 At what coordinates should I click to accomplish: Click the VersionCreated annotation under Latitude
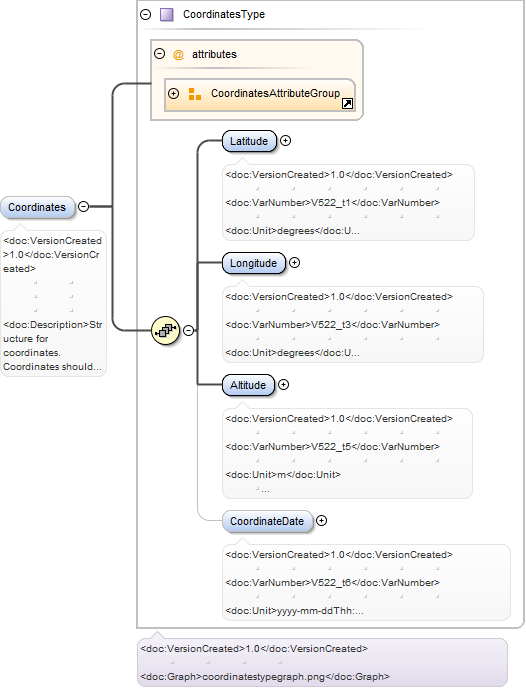pos(339,175)
